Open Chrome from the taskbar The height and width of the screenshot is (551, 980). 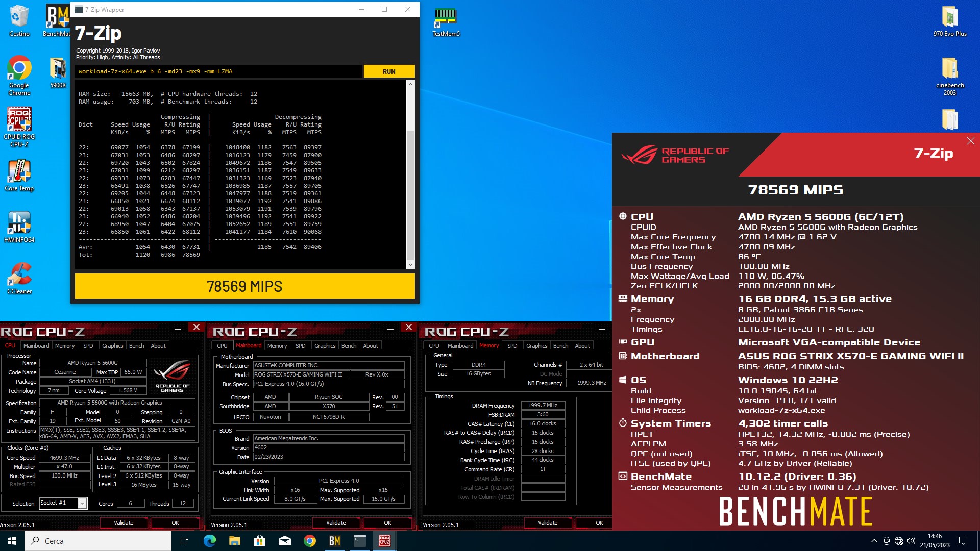309,541
